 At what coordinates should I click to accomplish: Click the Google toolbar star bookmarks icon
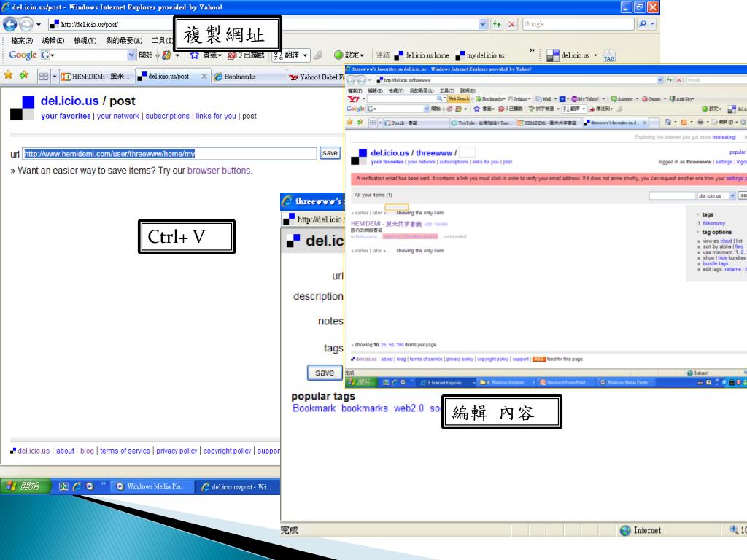194,55
